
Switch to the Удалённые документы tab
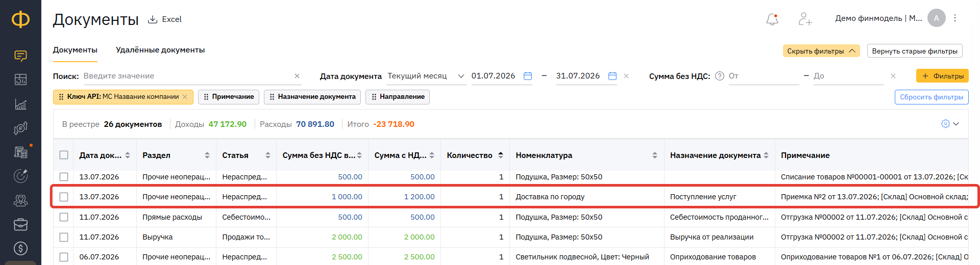coord(160,50)
